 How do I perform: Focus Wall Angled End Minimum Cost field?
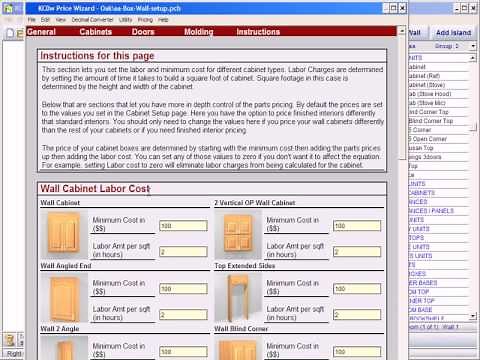(x=183, y=289)
